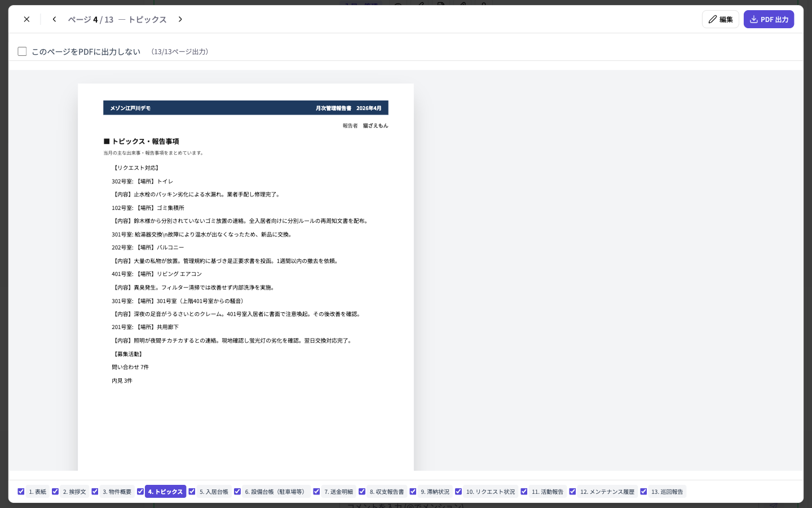Click the 月次管理報告書 2026年4月 header text
Viewport: 812px width, 508px height.
[348, 108]
